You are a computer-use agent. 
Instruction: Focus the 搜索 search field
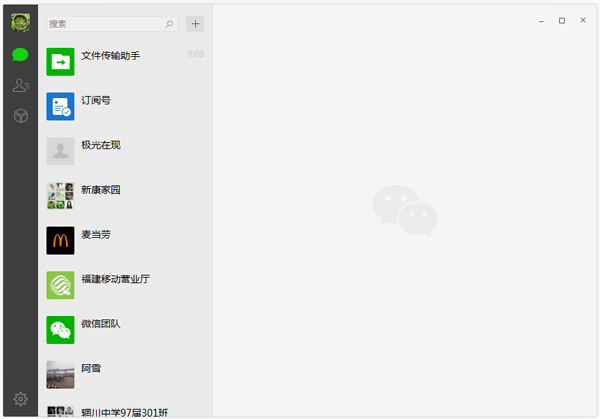[112, 24]
